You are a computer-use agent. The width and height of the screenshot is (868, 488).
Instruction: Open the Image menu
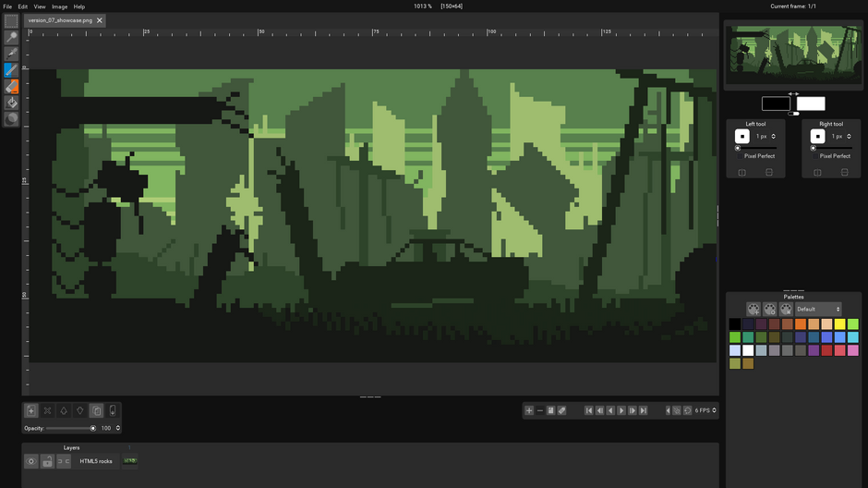tap(59, 6)
